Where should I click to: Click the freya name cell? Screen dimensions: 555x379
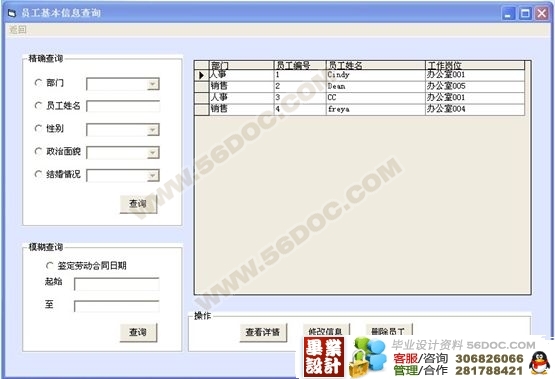[376, 109]
